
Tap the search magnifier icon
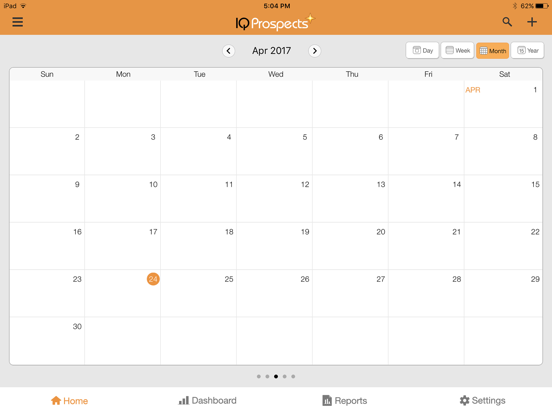coord(507,22)
